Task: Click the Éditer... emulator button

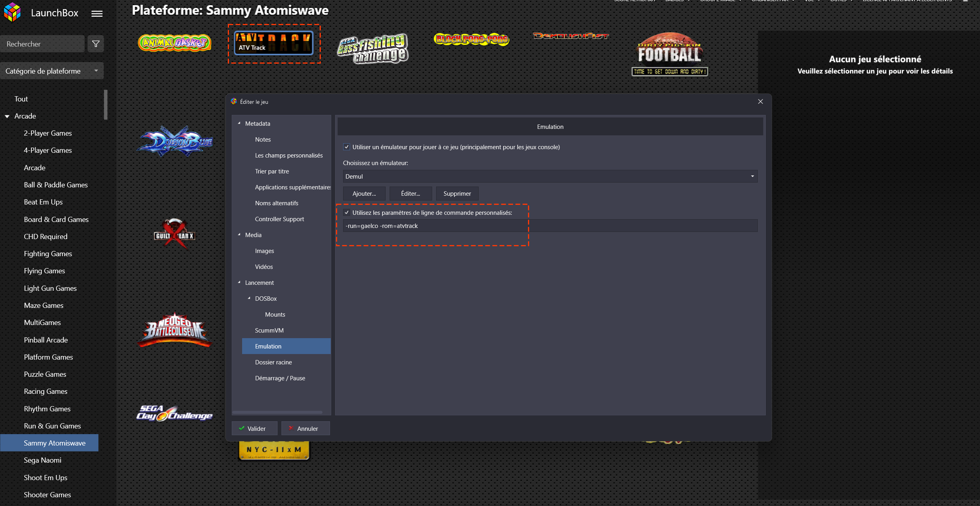Action: [411, 193]
